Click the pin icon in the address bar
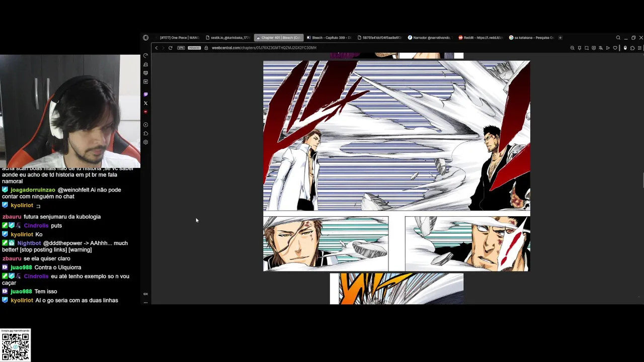 pyautogui.click(x=580, y=48)
